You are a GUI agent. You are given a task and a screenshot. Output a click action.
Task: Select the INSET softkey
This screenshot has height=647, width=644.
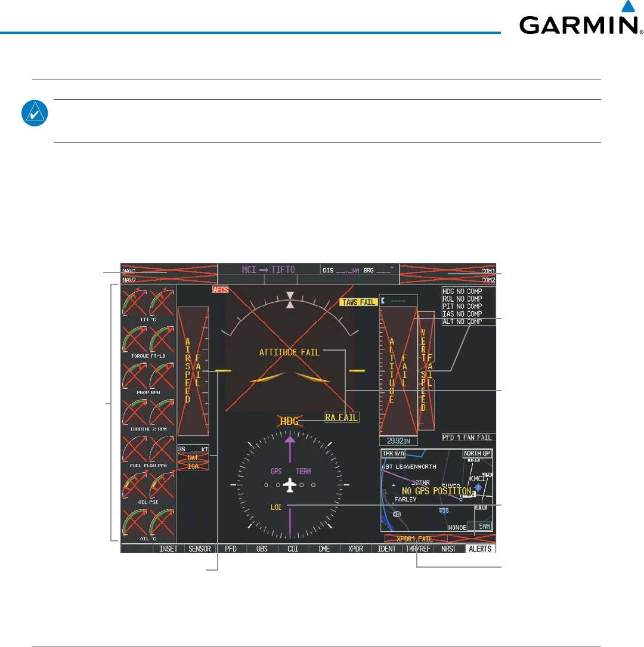[x=168, y=549]
